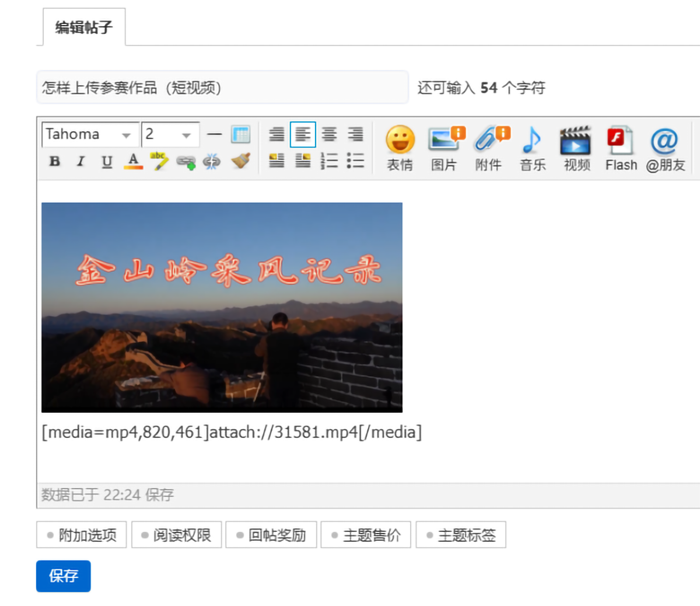700x606 pixels.
Task: Toggle underline formatting
Action: (x=107, y=161)
